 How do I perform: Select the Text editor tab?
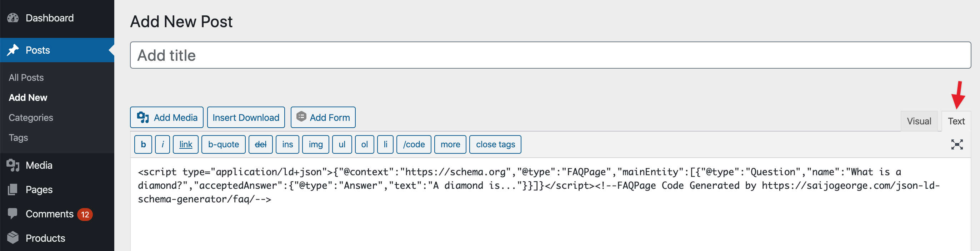coord(956,121)
